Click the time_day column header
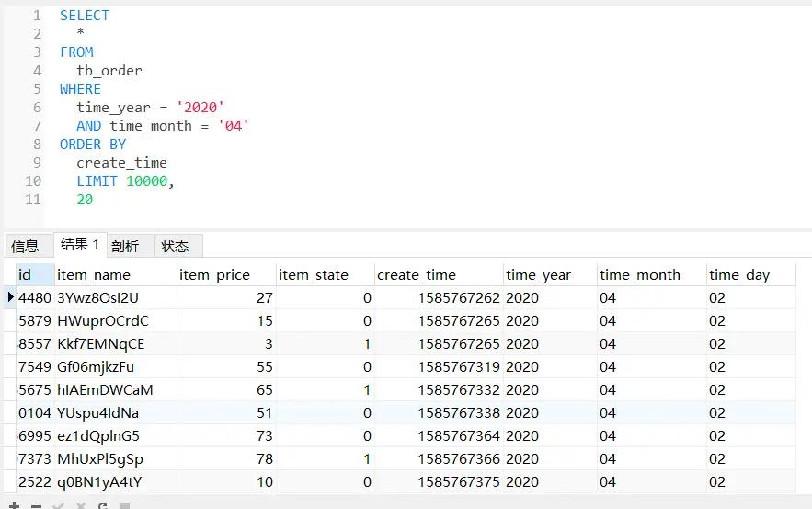 click(x=751, y=274)
